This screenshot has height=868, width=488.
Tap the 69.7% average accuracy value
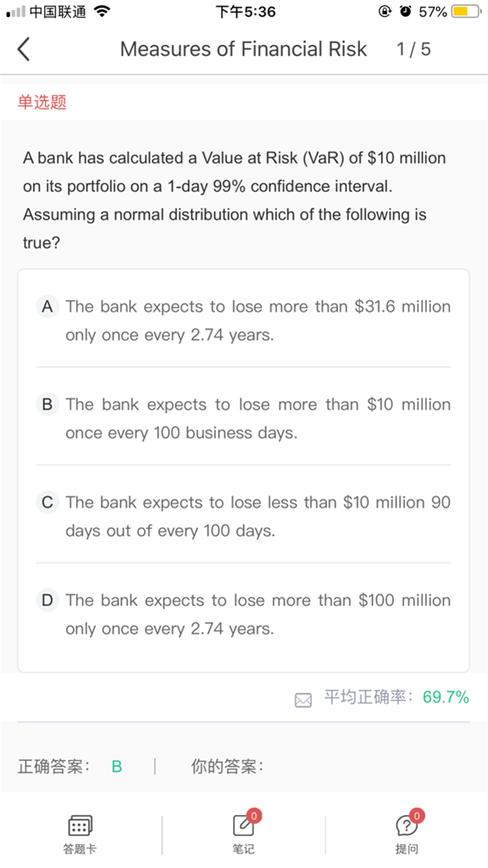click(x=446, y=697)
